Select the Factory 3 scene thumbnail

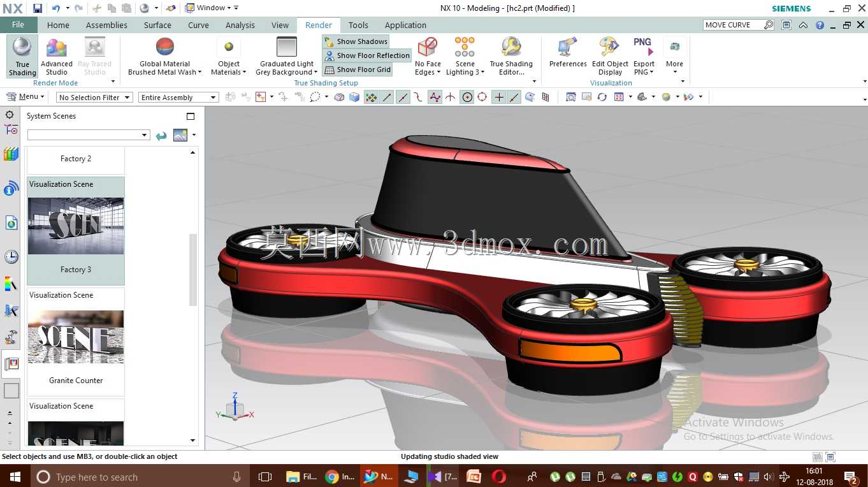pos(76,226)
